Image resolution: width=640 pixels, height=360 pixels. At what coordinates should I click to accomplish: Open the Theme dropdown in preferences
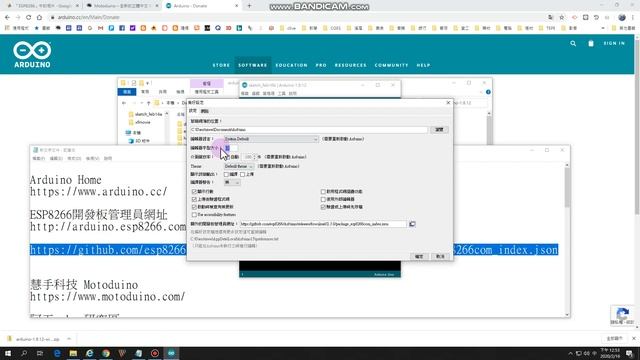(x=239, y=167)
